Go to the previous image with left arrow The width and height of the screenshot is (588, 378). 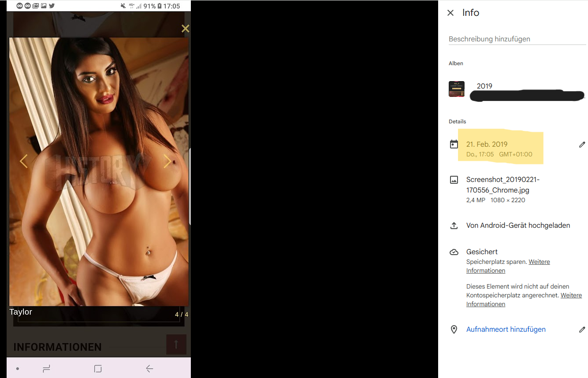point(24,161)
